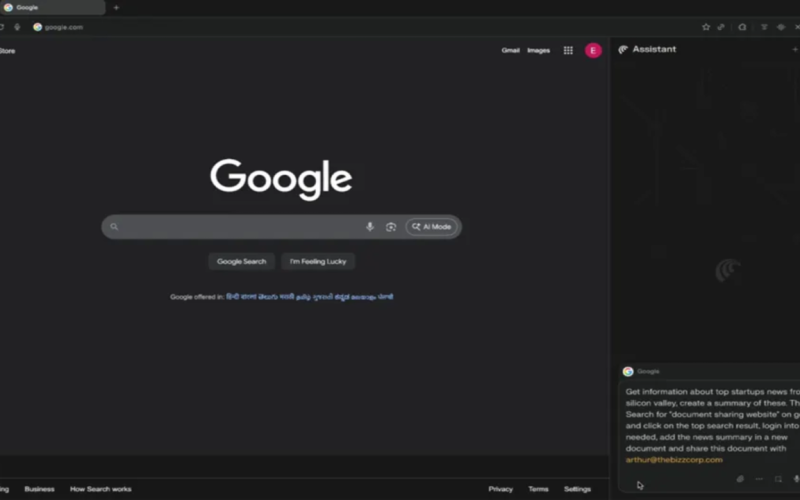Viewport: 800px width, 500px height.
Task: Open the Terms footer link
Action: [x=538, y=489]
